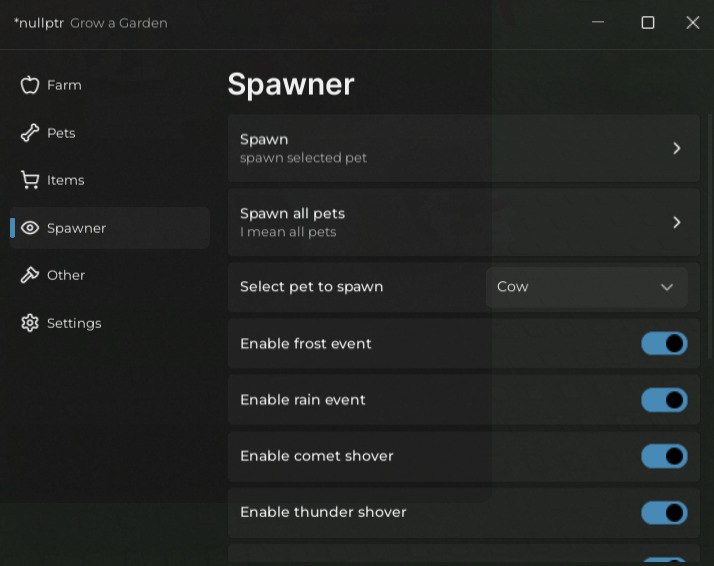Image resolution: width=714 pixels, height=566 pixels.
Task: Open the Items section label
Action: pos(65,180)
